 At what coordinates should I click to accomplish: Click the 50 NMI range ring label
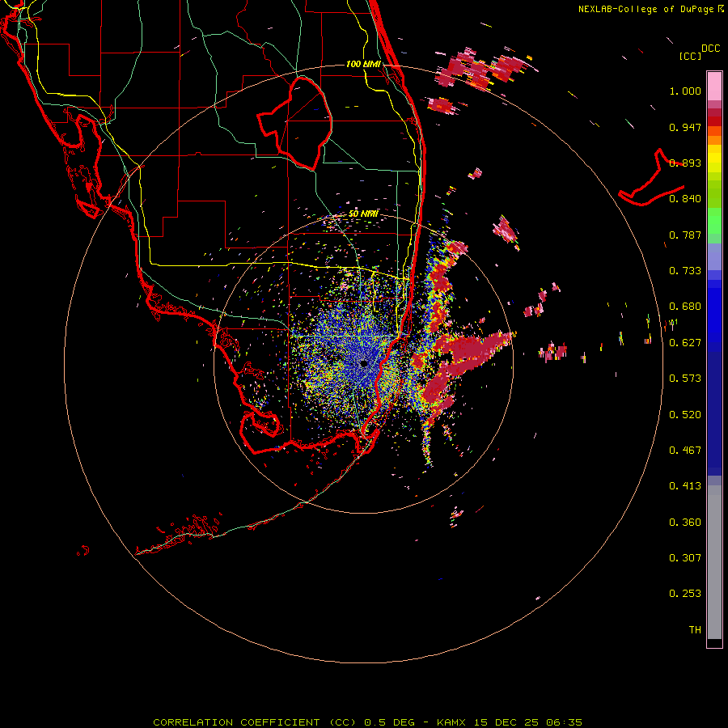pyautogui.click(x=363, y=214)
